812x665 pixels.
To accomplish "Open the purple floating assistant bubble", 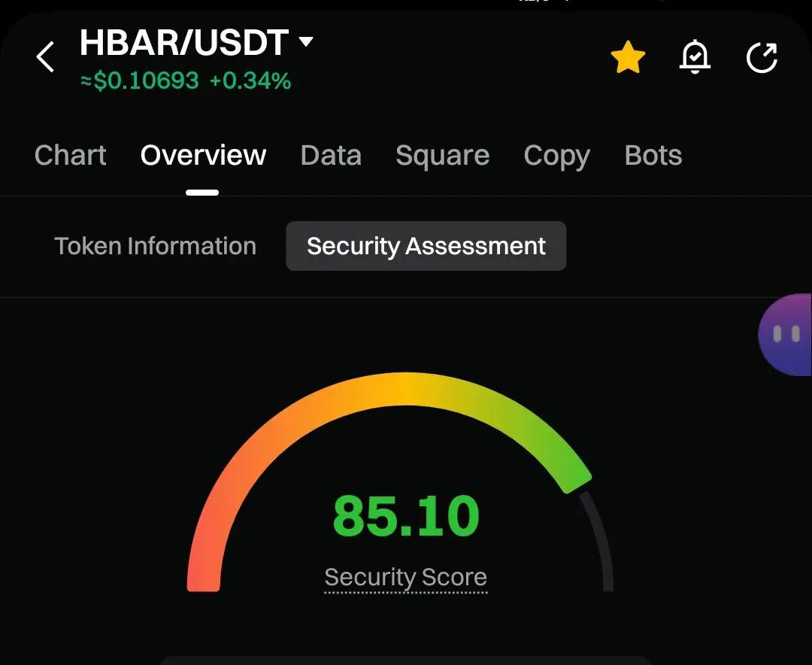I will [x=785, y=334].
